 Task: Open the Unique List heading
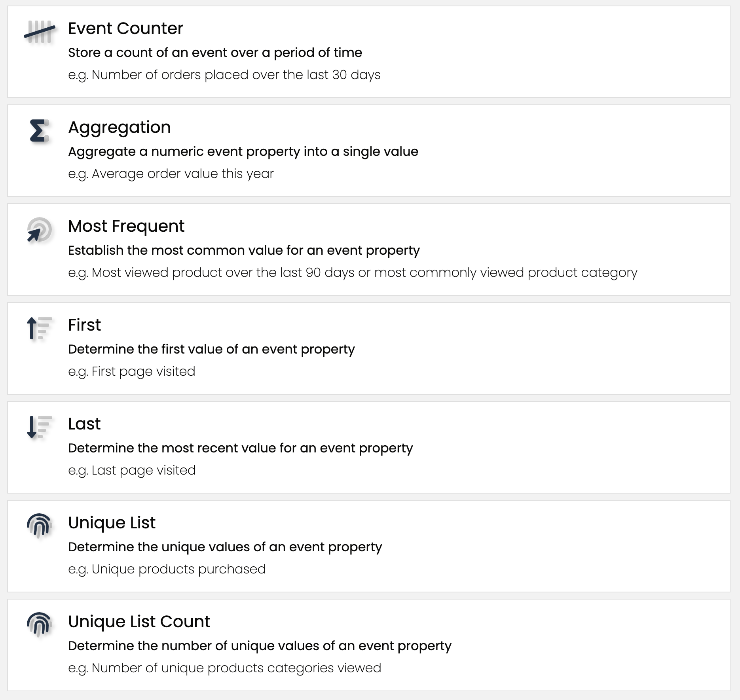pyautogui.click(x=112, y=523)
